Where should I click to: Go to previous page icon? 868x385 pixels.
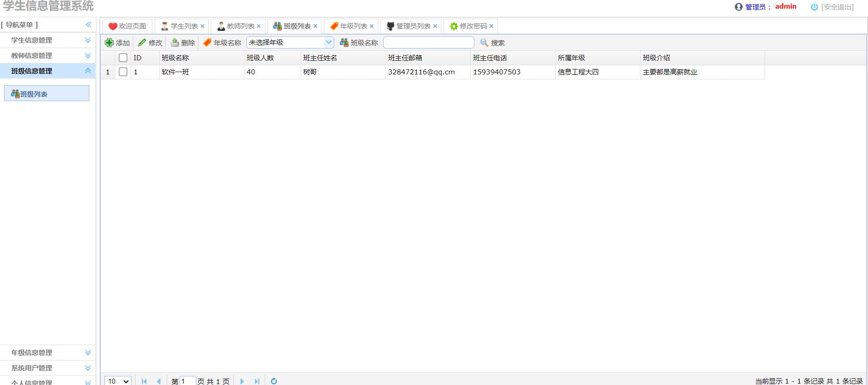click(x=159, y=381)
